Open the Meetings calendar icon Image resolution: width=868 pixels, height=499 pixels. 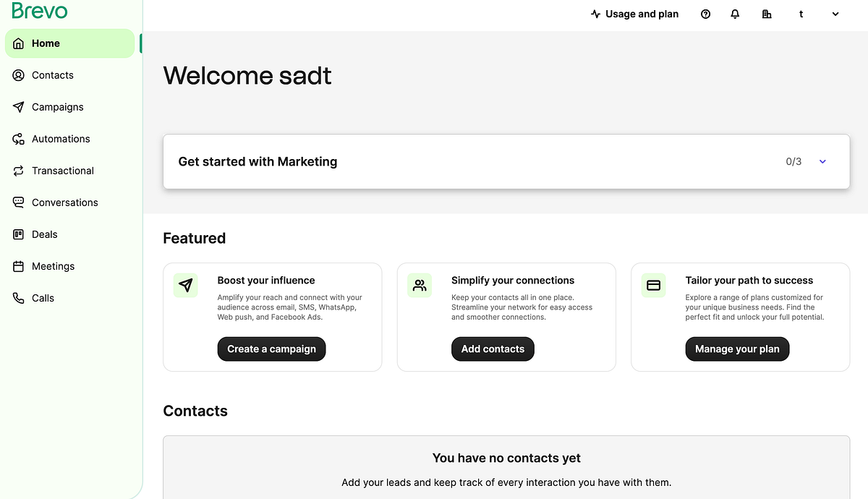click(x=18, y=265)
